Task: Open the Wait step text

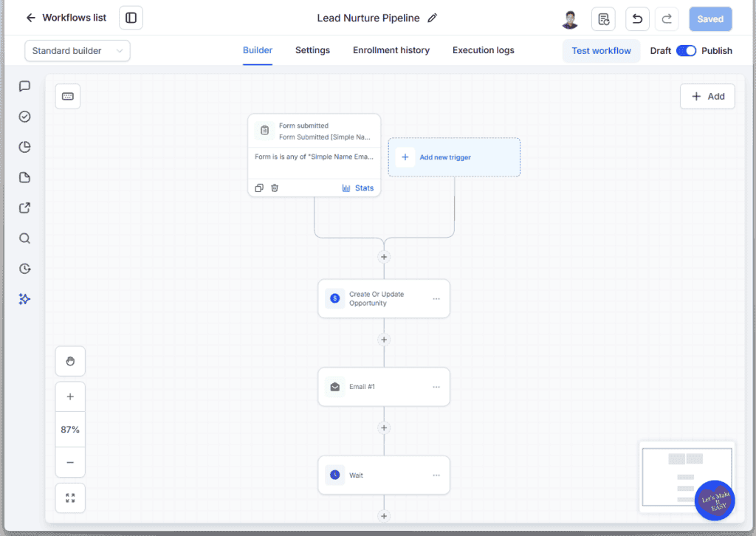Action: tap(356, 475)
